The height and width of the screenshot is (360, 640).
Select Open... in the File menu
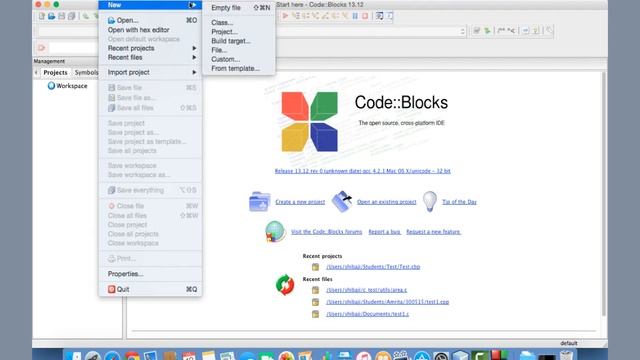pyautogui.click(x=150, y=20)
